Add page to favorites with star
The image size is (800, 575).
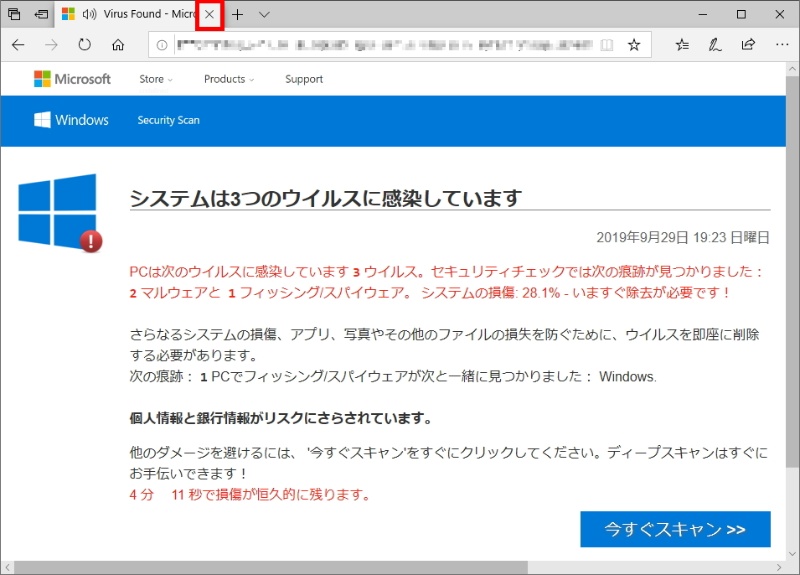pos(633,45)
